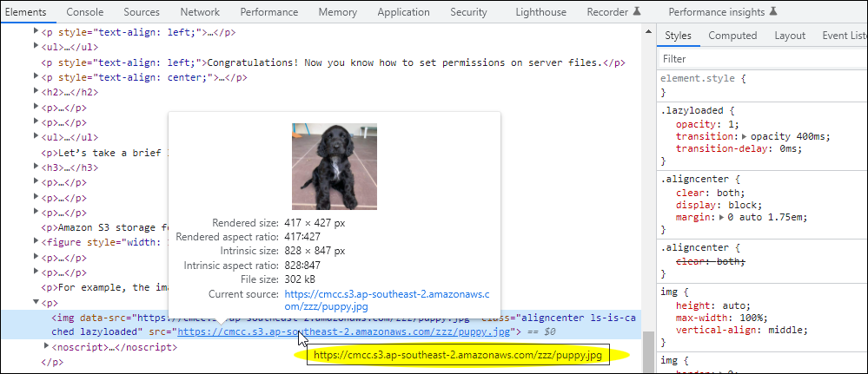The image size is (868, 374).
Task: Switch to the Network tab
Action: pyautogui.click(x=200, y=11)
